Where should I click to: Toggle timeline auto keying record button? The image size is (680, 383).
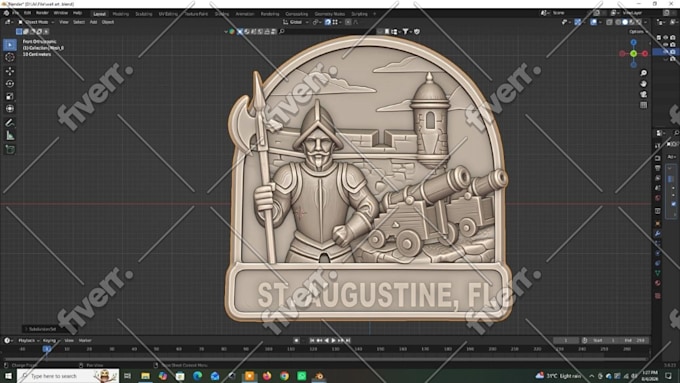(x=297, y=340)
